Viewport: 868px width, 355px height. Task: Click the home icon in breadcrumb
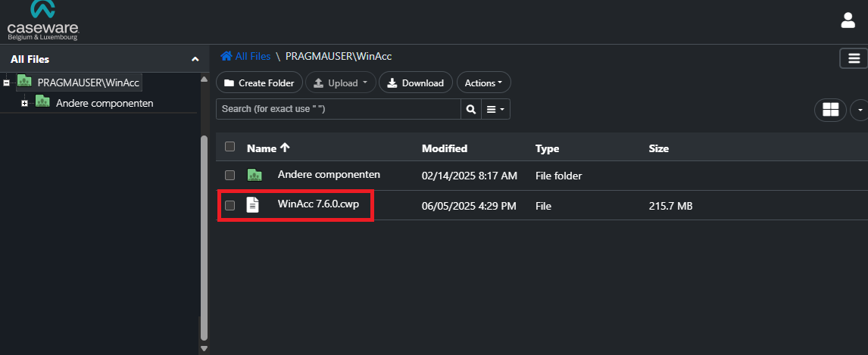226,56
